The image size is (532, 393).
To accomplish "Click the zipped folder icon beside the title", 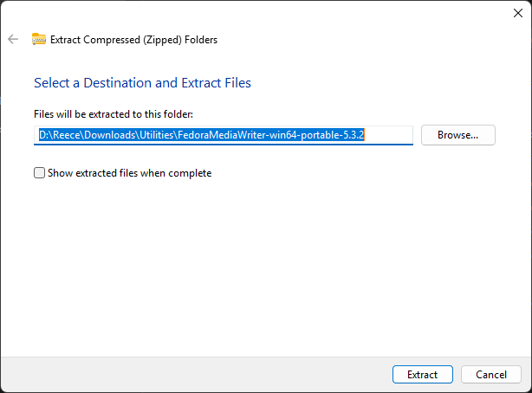I will coord(39,39).
